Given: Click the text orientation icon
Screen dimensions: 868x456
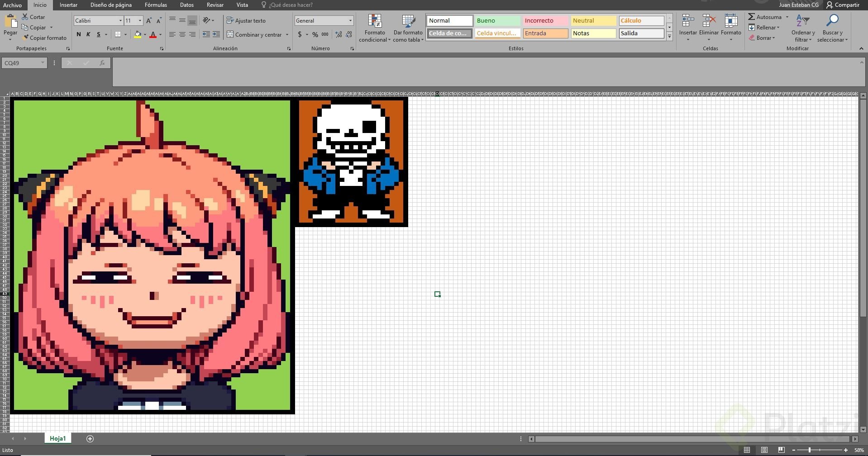Looking at the screenshot, I should point(206,20).
